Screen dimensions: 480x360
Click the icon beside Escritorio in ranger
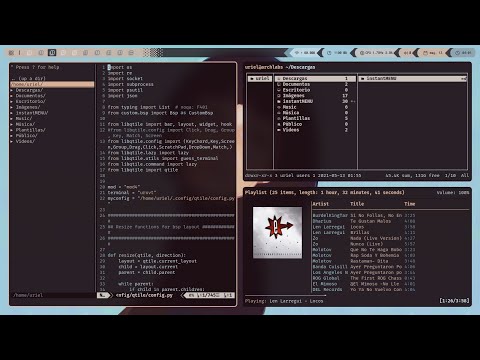coord(279,90)
